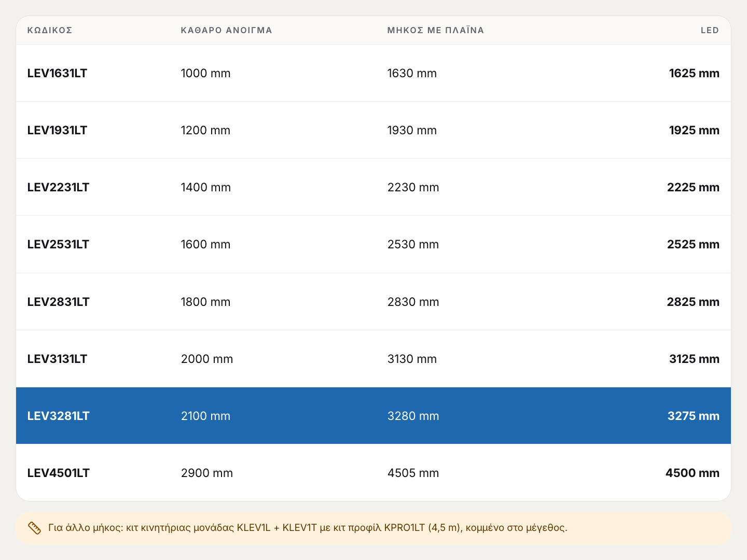Click the 2530 mm length value
747x560 pixels.
tap(413, 244)
